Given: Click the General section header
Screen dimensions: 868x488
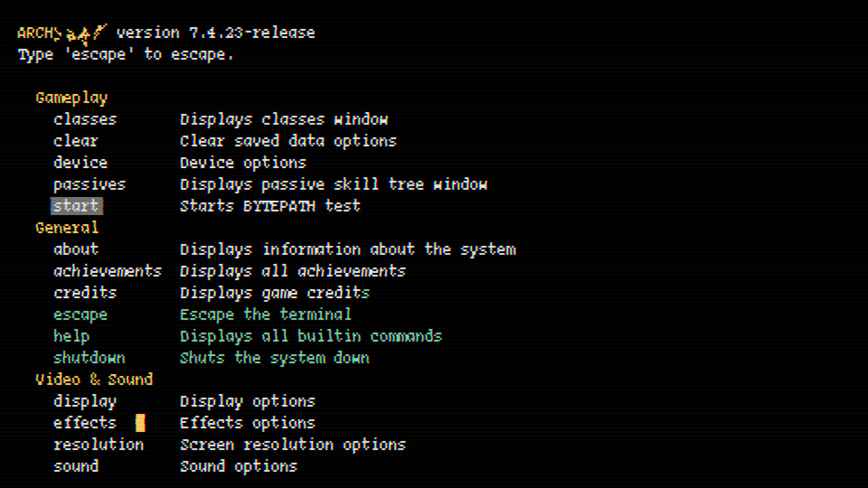Looking at the screenshot, I should tap(67, 228).
